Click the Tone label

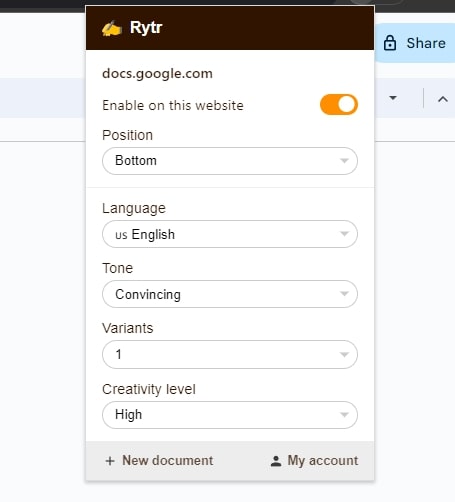pos(118,268)
